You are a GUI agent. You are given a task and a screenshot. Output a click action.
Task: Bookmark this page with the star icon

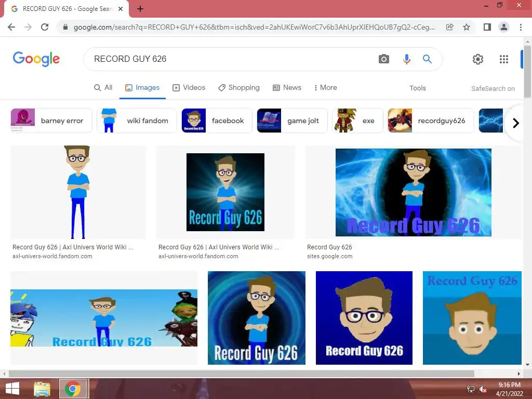pos(467,27)
